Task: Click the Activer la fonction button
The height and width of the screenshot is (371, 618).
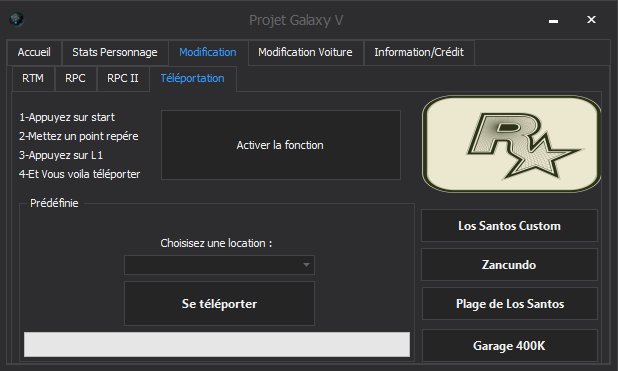Action: pos(281,145)
